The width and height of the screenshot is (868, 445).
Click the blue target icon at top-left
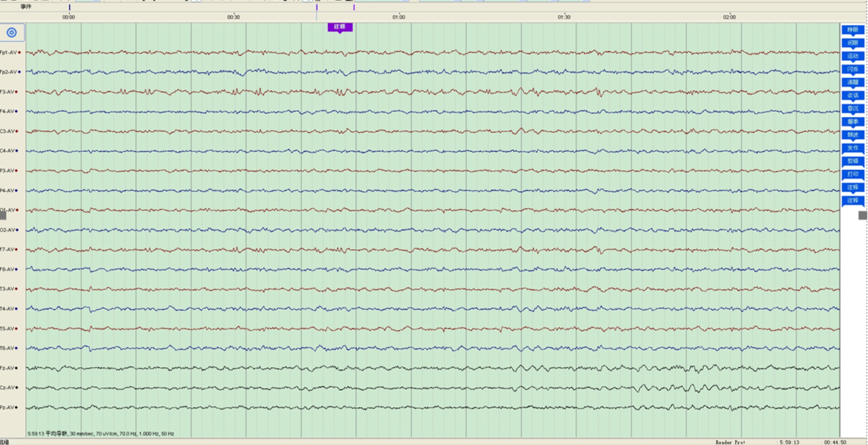pyautogui.click(x=12, y=33)
